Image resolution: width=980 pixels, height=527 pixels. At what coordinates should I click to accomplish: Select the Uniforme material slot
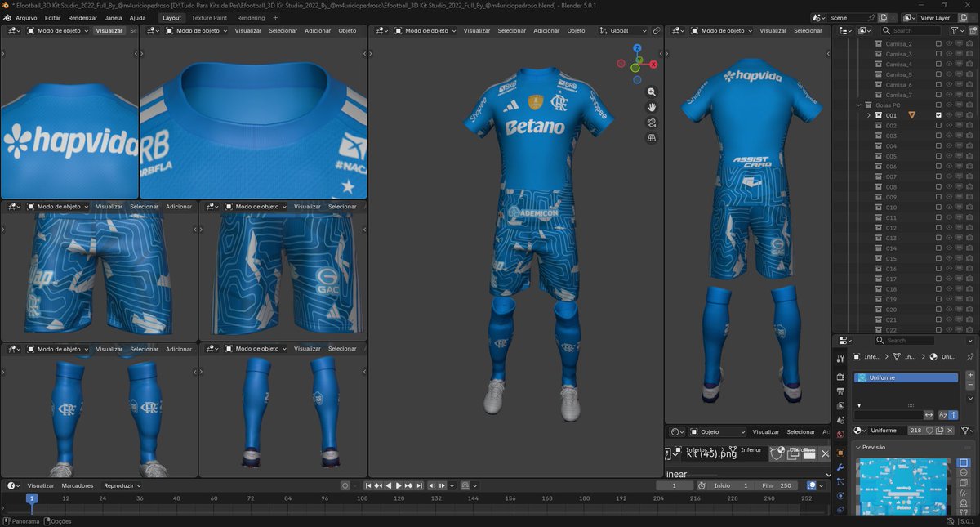coord(906,377)
